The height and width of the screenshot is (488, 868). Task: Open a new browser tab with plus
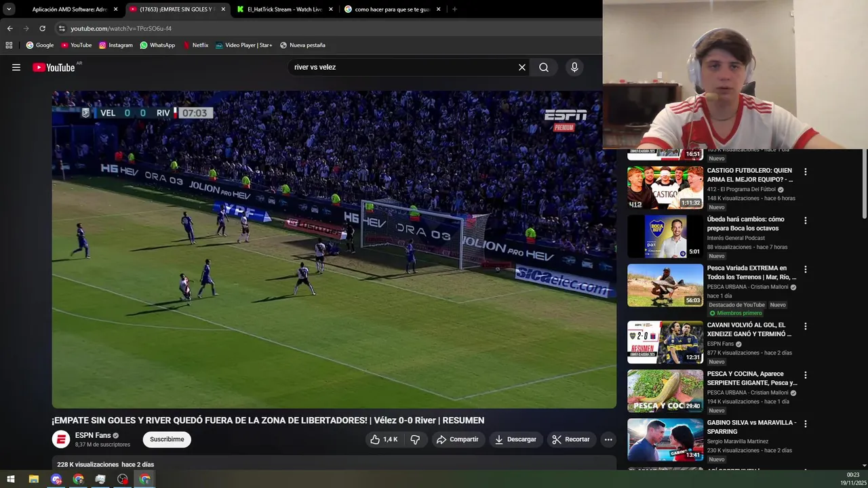[x=454, y=9]
